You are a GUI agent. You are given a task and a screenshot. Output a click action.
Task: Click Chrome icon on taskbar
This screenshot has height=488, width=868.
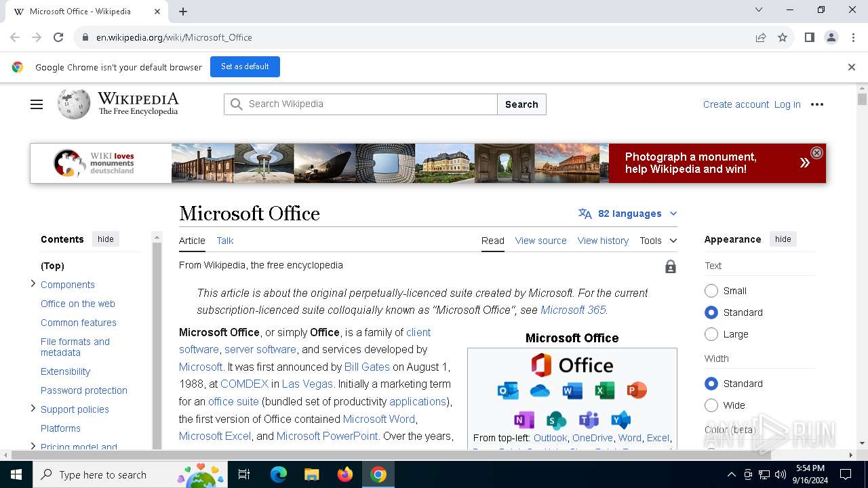378,474
